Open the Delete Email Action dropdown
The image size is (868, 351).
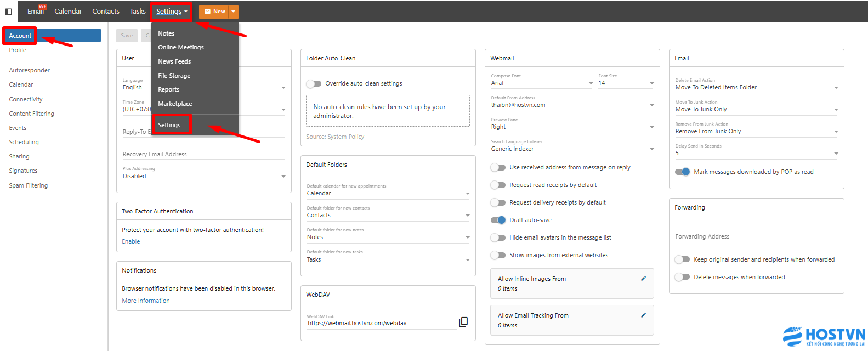tap(756, 88)
